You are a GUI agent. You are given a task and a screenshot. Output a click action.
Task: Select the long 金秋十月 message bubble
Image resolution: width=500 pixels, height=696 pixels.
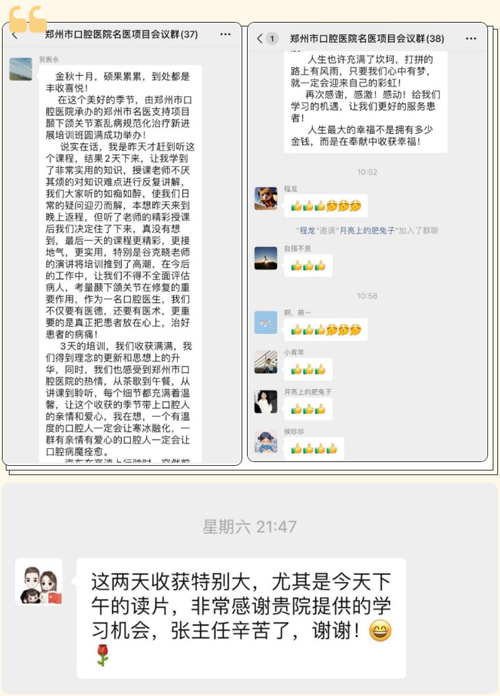point(120,264)
